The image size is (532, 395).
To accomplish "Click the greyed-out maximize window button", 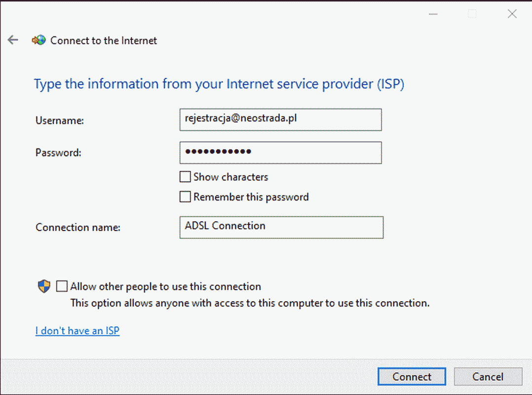I will click(472, 14).
